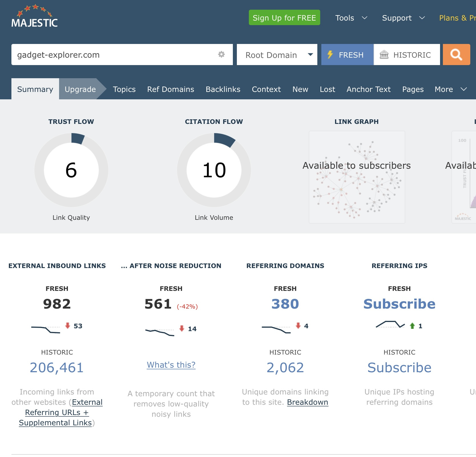The image size is (476, 457).
Task: Click the Link Volume label
Action: click(214, 218)
